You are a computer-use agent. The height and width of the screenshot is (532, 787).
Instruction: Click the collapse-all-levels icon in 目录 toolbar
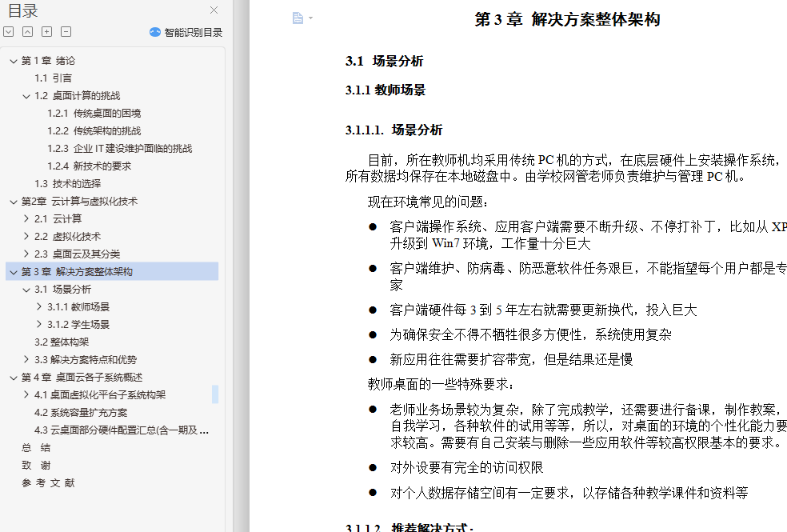[28, 32]
